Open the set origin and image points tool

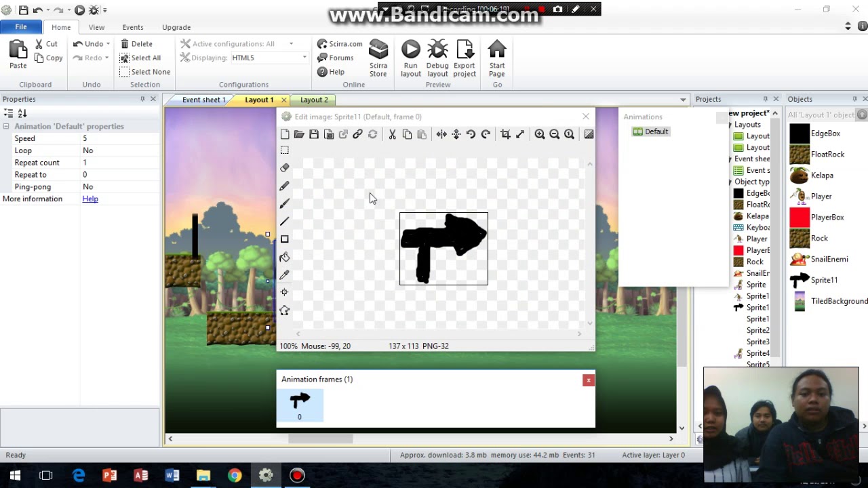[x=285, y=292]
